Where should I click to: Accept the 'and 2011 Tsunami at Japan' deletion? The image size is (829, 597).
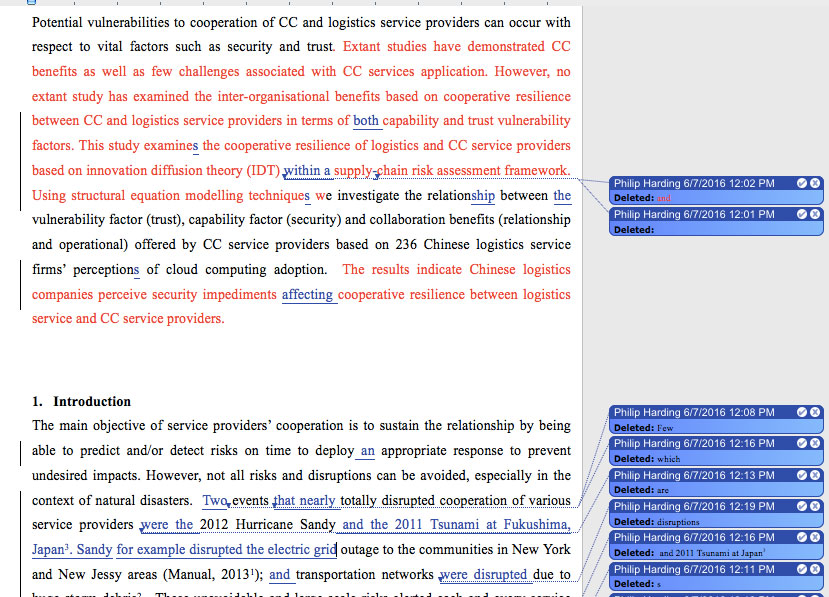(802, 537)
